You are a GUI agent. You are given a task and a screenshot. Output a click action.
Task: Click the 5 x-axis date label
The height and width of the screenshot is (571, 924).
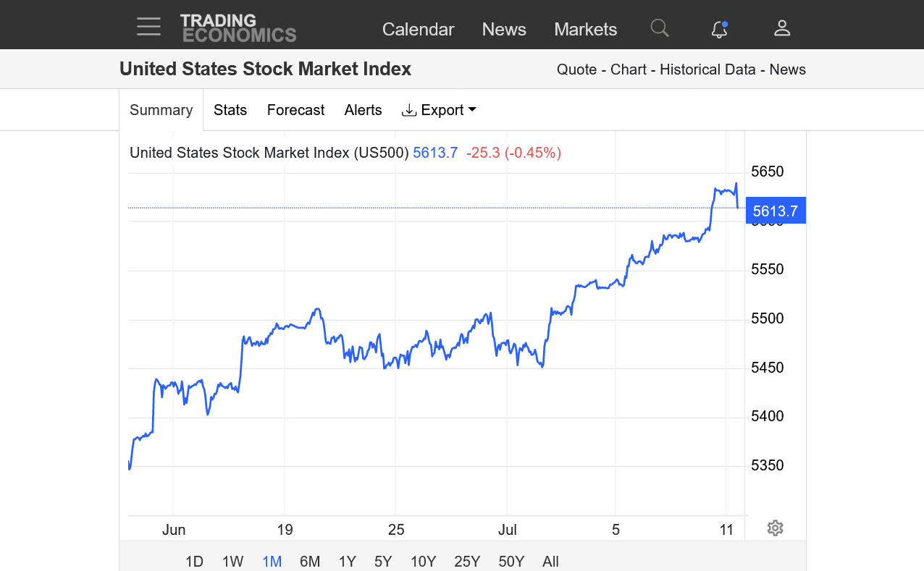616,530
